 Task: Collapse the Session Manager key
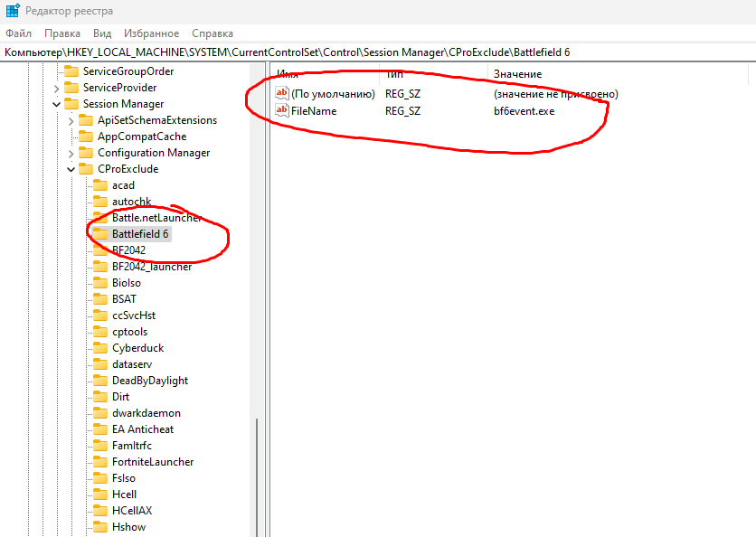click(x=56, y=104)
